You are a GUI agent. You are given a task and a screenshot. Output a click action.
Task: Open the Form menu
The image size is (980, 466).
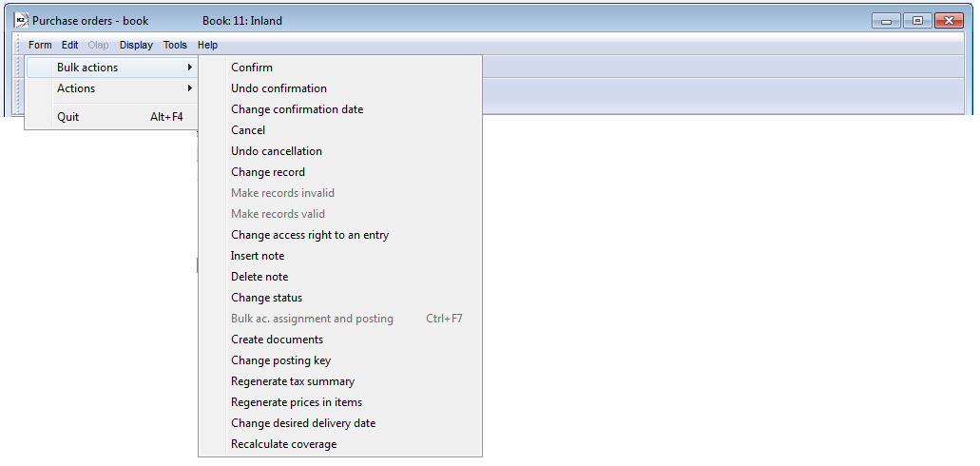click(40, 45)
